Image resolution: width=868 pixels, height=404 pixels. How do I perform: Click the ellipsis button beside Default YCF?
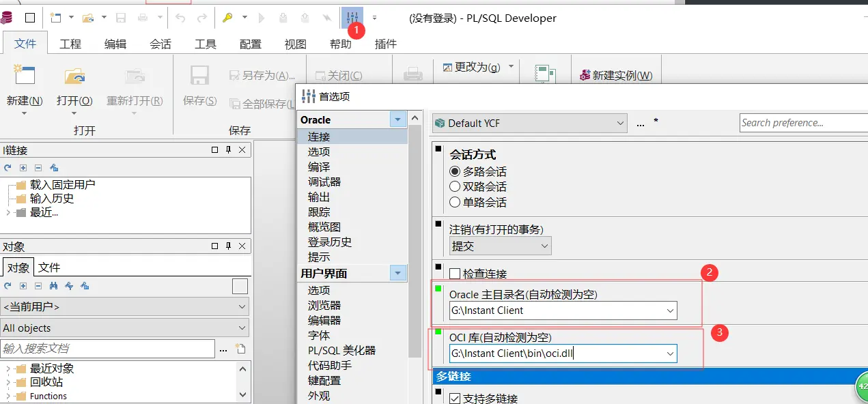[641, 124]
